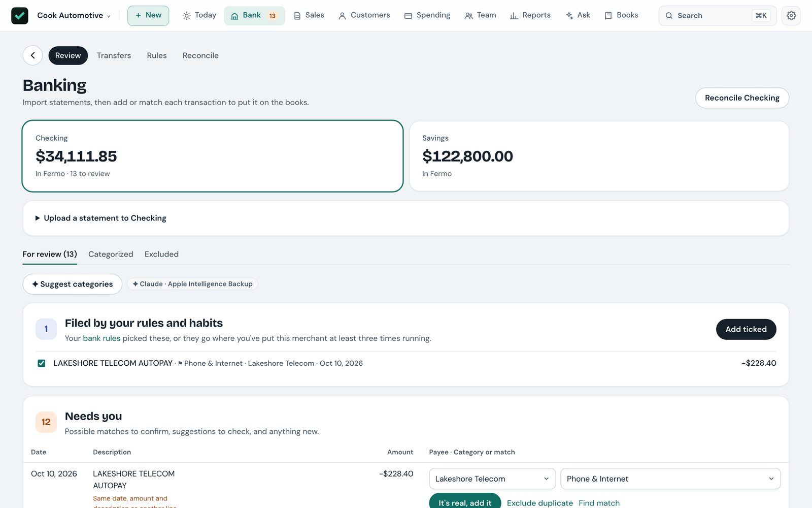Open Spending in the top navigation
The height and width of the screenshot is (508, 812).
[427, 16]
